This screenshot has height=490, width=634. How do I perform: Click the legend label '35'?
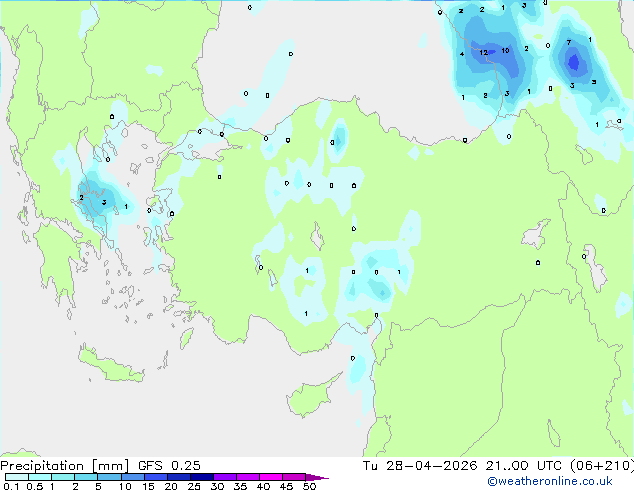[240, 486]
